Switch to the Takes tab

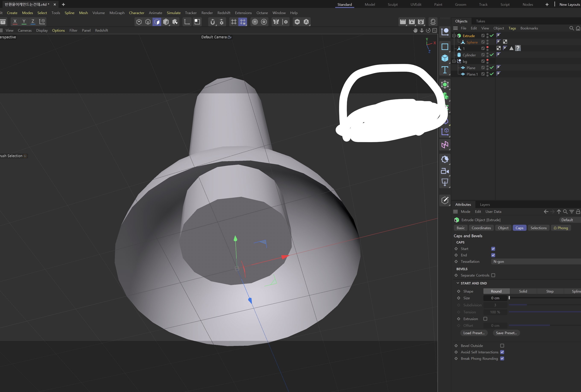[x=480, y=21]
